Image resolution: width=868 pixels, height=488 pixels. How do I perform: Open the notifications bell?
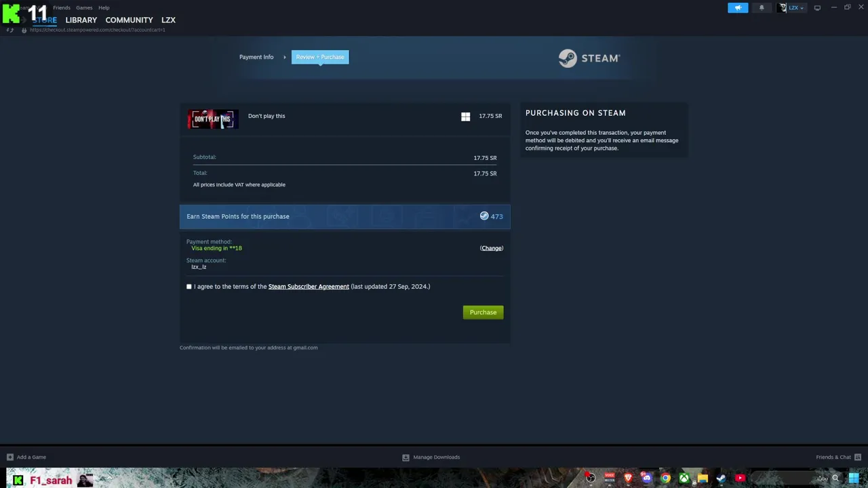pos(762,8)
